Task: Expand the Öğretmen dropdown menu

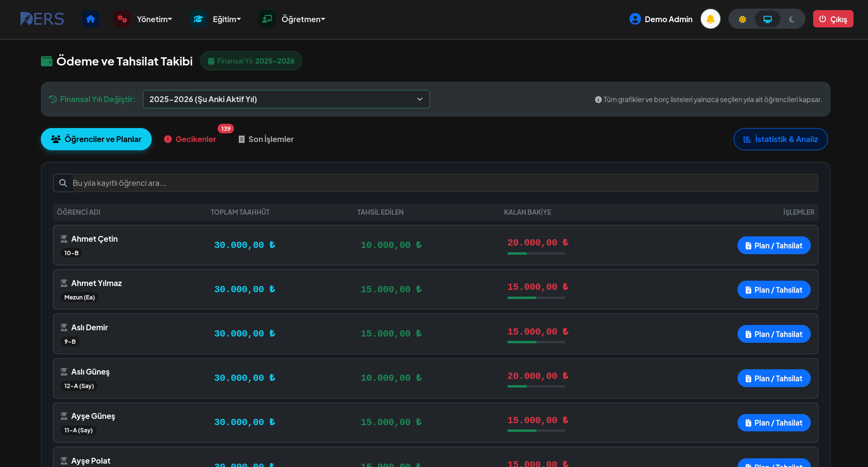Action: pyautogui.click(x=303, y=19)
